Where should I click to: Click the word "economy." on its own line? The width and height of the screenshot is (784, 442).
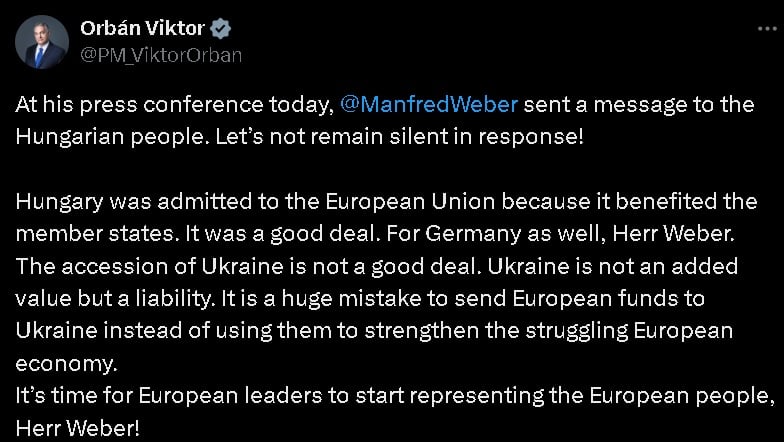pyautogui.click(x=66, y=364)
